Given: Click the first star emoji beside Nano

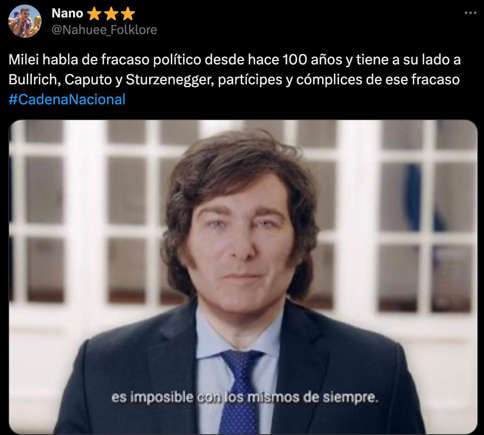Looking at the screenshot, I should tap(94, 14).
